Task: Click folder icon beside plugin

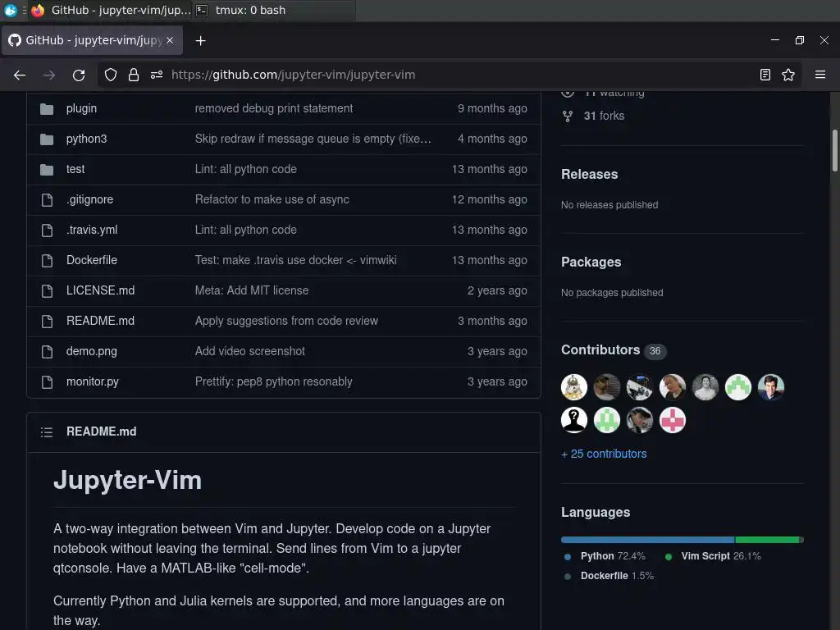Action: [x=47, y=109]
